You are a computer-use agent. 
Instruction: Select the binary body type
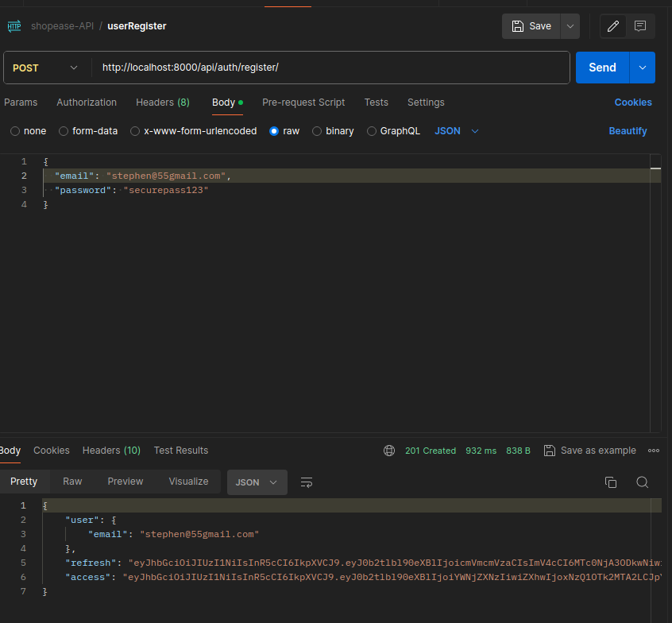(x=317, y=131)
